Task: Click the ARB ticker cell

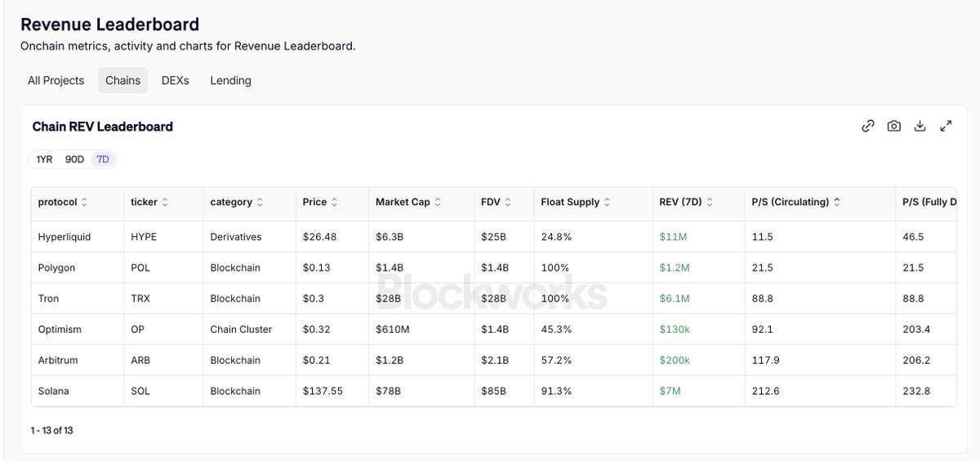Action: click(x=140, y=360)
